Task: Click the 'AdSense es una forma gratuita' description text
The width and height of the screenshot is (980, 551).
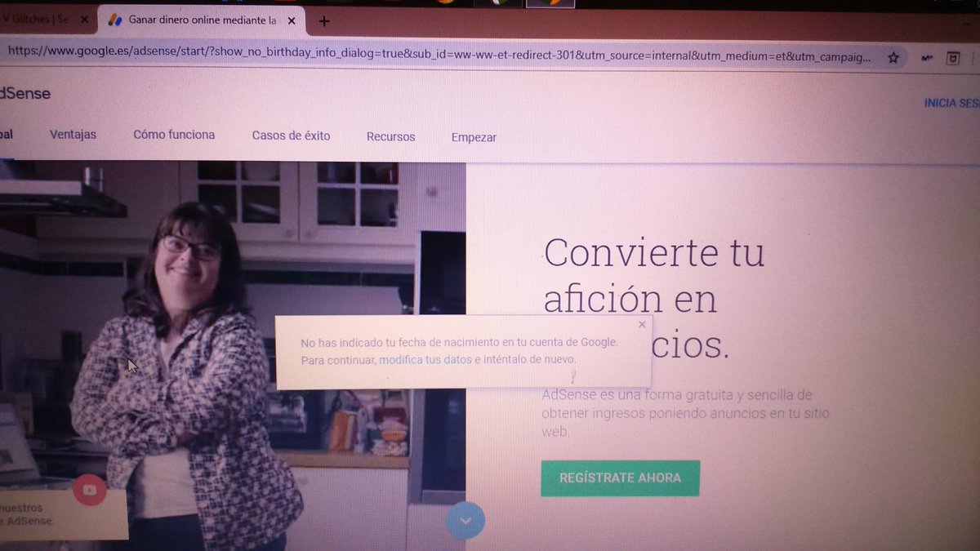Action: pos(684,413)
